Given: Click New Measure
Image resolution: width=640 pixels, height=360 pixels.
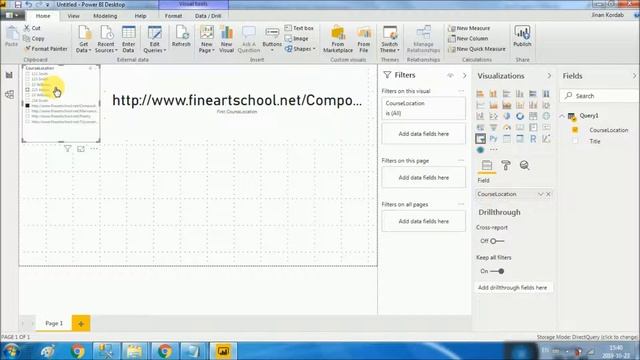Looking at the screenshot, I should (469, 28).
